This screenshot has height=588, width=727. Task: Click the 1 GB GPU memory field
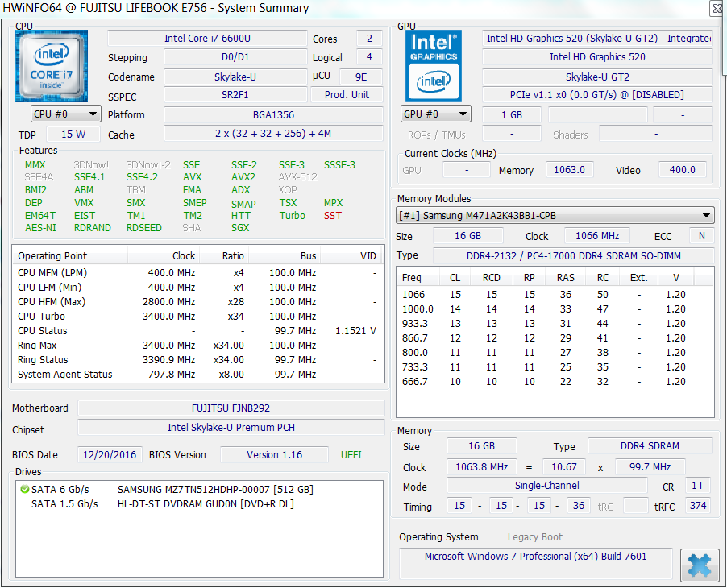pyautogui.click(x=512, y=115)
